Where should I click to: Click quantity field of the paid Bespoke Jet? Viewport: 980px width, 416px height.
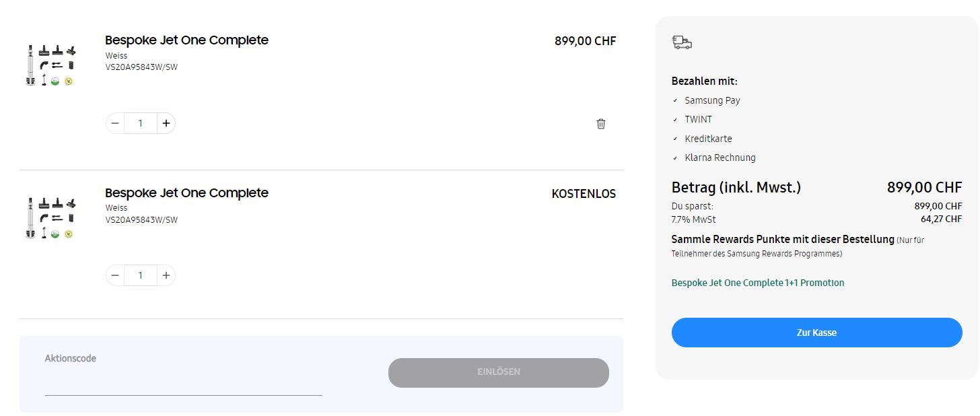(x=141, y=123)
